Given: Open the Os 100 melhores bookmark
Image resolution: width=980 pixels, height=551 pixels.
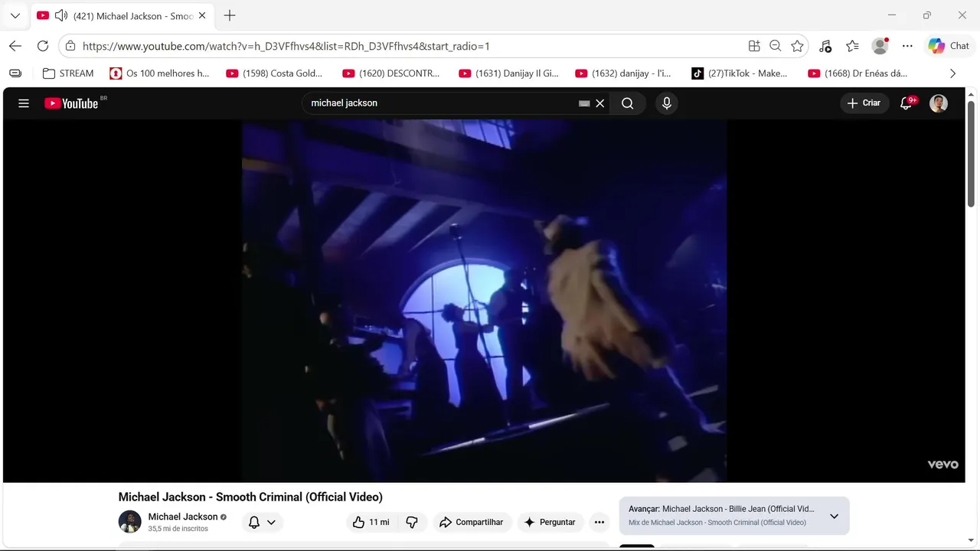Looking at the screenshot, I should pyautogui.click(x=159, y=73).
